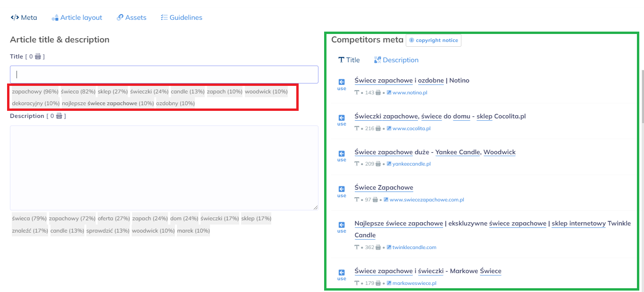Click the use arrow icon for Cocolita.pl title
Image resolution: width=644 pixels, height=292 pixels.
(x=342, y=118)
